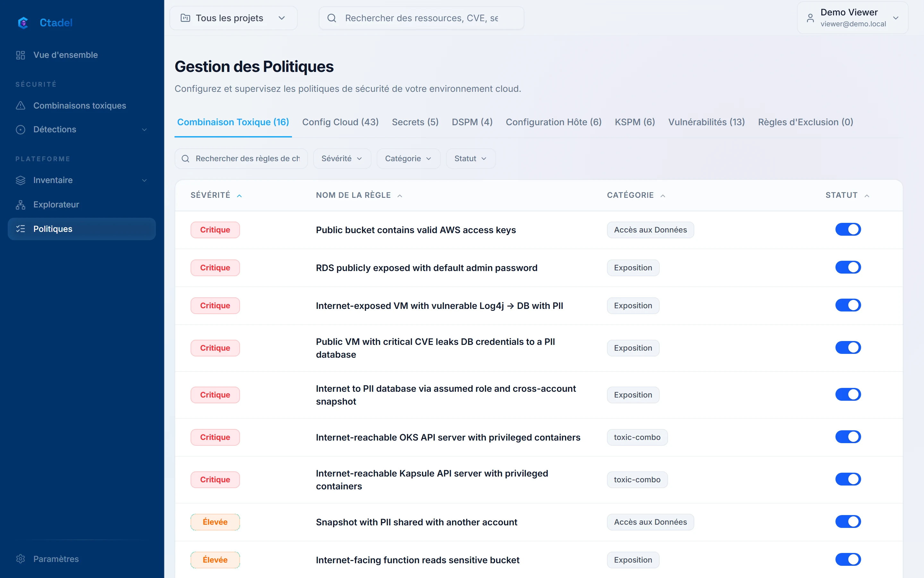Click the Vue d'ensemble grid icon
This screenshot has width=924, height=578.
[x=21, y=55]
